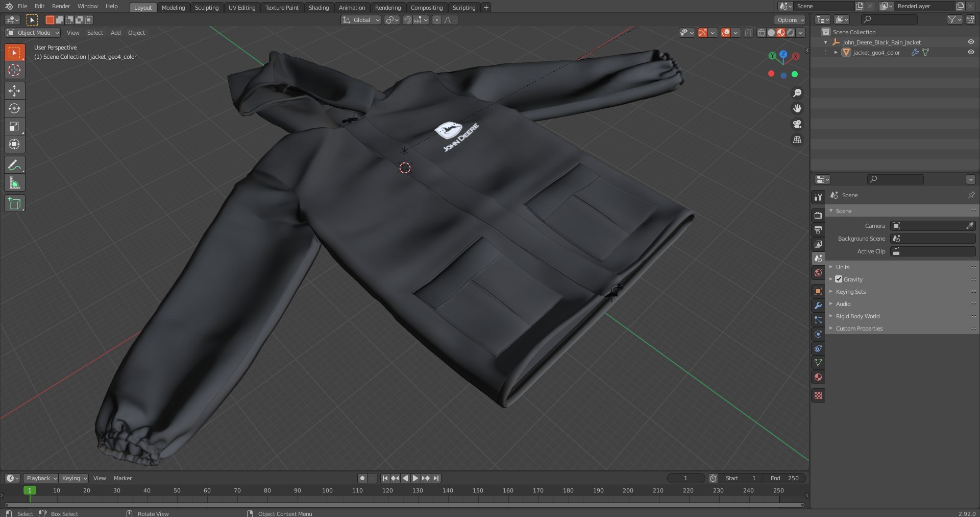The width and height of the screenshot is (980, 517).
Task: Select the Annotate tool
Action: 14,165
